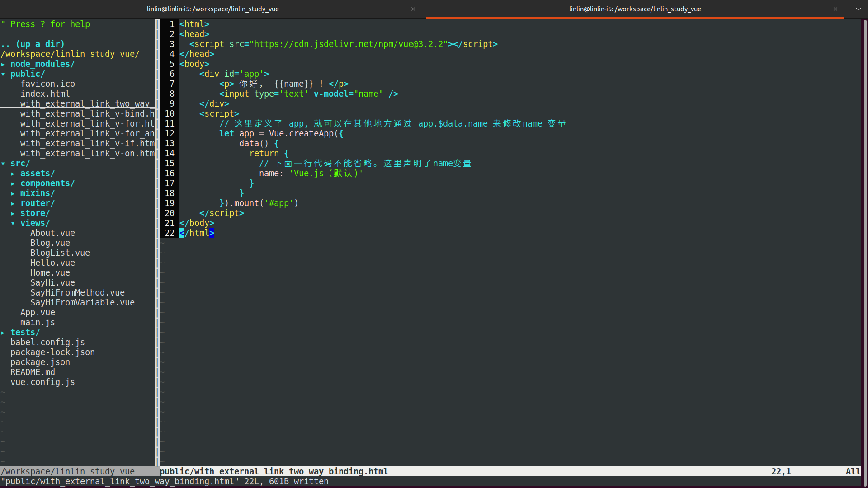Open vue.config.js file
868x488 pixels.
[x=42, y=382]
